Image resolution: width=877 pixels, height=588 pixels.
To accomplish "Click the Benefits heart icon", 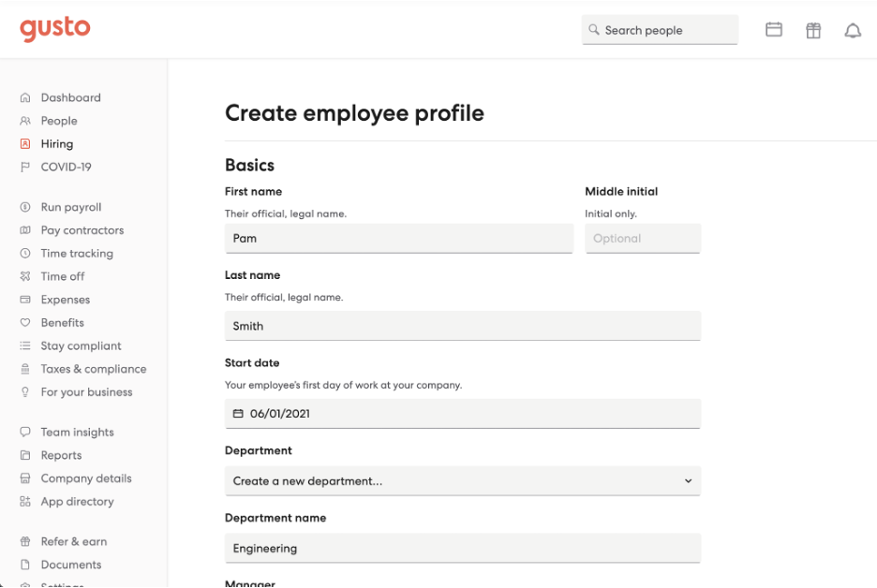I will (25, 322).
